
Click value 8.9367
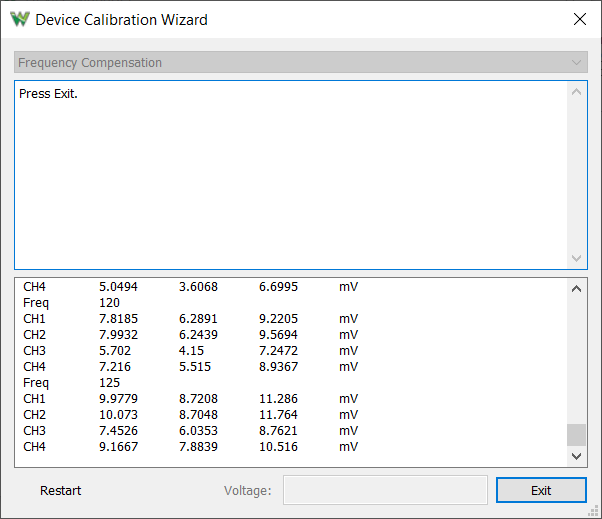click(x=278, y=367)
